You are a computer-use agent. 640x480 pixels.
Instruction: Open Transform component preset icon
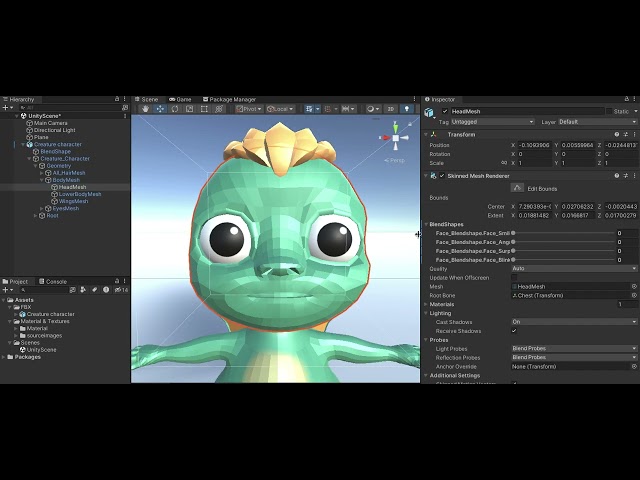626,134
